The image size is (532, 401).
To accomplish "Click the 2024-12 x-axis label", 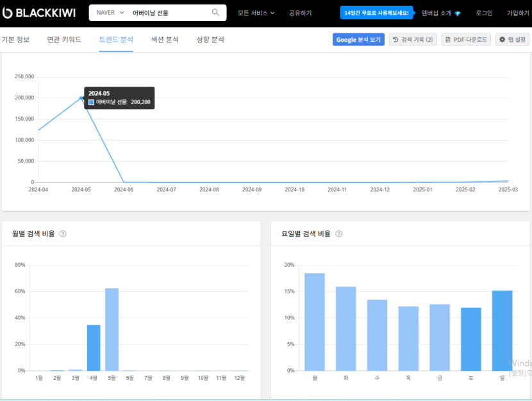I will click(379, 190).
